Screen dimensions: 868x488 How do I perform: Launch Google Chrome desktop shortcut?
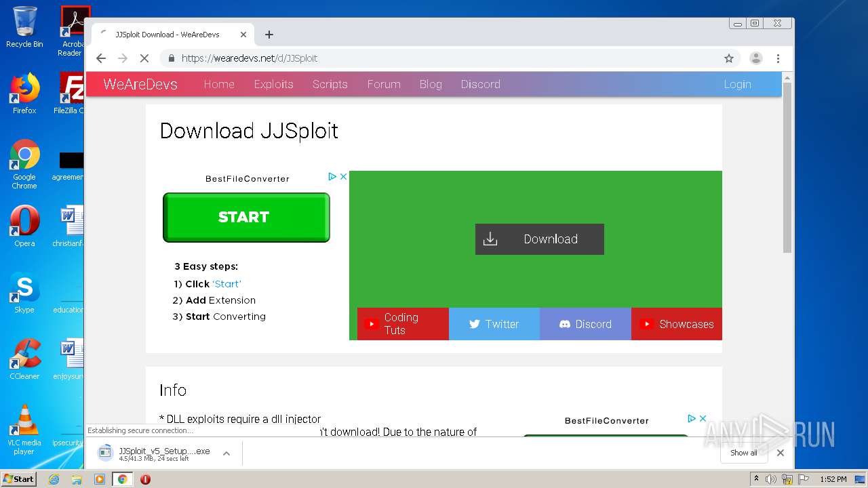[24, 164]
